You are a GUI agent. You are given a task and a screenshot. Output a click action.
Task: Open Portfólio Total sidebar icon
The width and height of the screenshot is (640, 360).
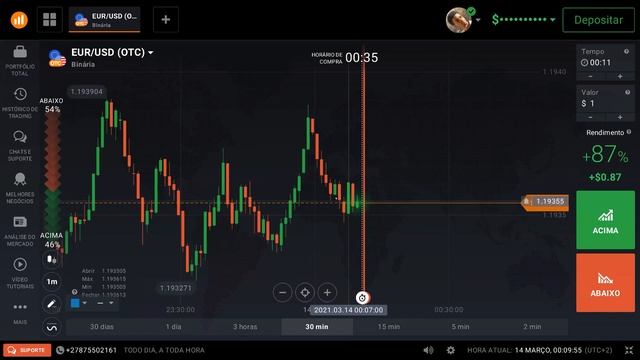coord(20,52)
